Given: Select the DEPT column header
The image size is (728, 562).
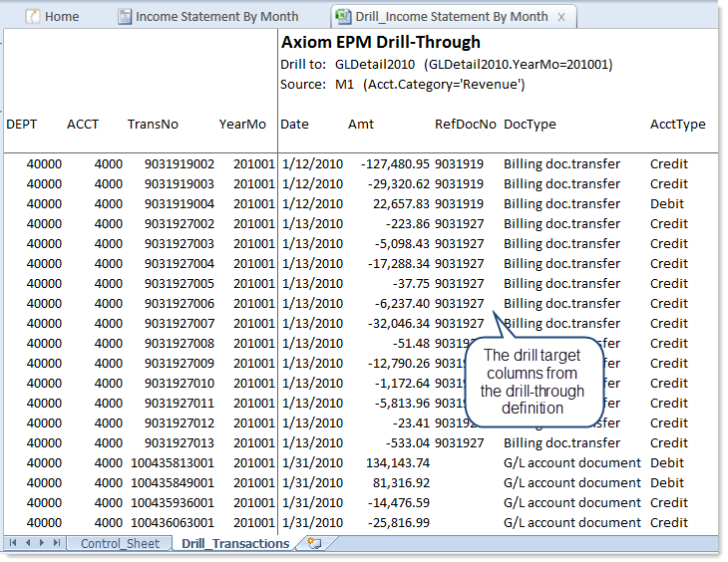Looking at the screenshot, I should click(21, 125).
